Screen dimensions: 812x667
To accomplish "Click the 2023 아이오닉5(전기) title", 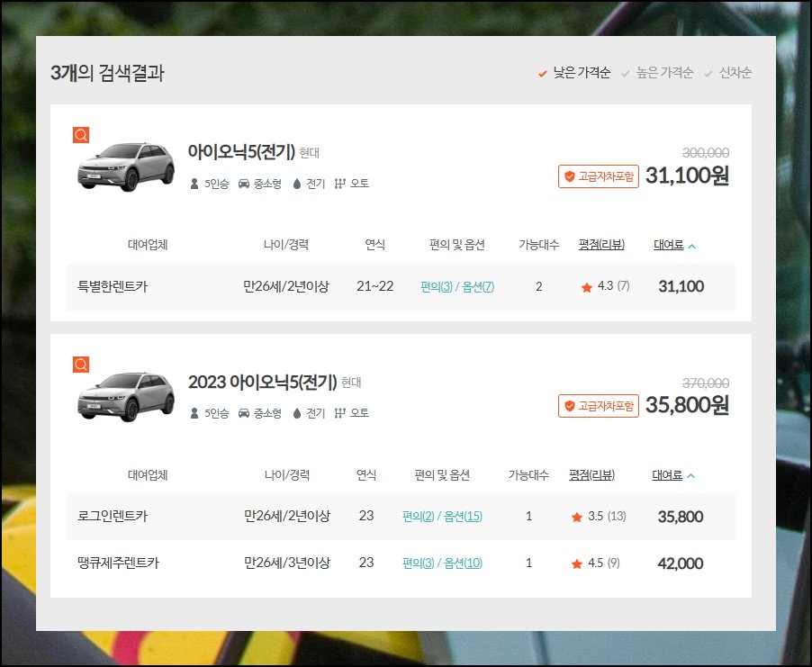I will (263, 383).
